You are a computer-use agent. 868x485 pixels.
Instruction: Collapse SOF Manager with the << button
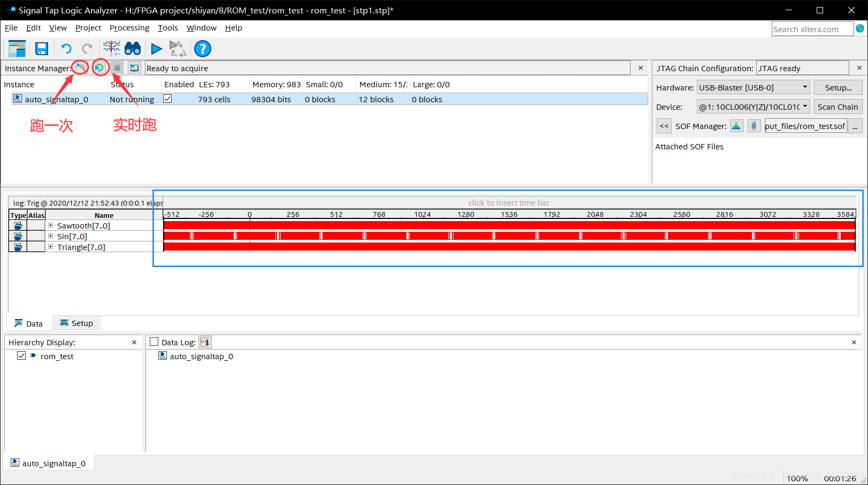click(664, 126)
